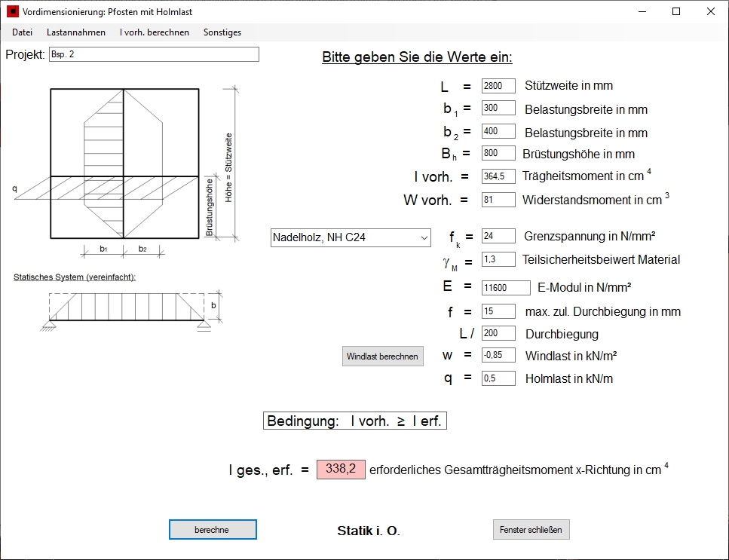The image size is (729, 560).
Task: Click the Brüstungshöhe Bh input field
Action: point(498,153)
